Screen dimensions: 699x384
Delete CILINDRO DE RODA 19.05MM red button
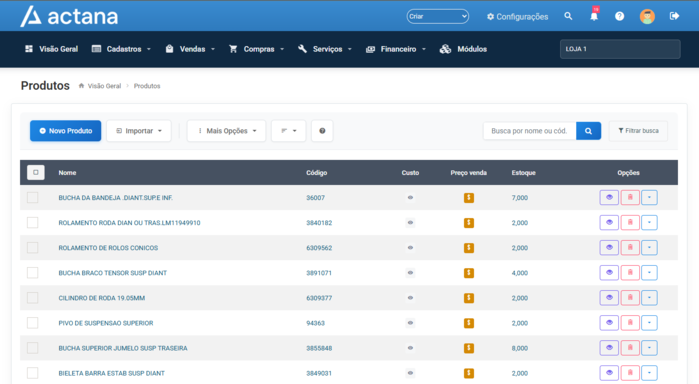630,297
